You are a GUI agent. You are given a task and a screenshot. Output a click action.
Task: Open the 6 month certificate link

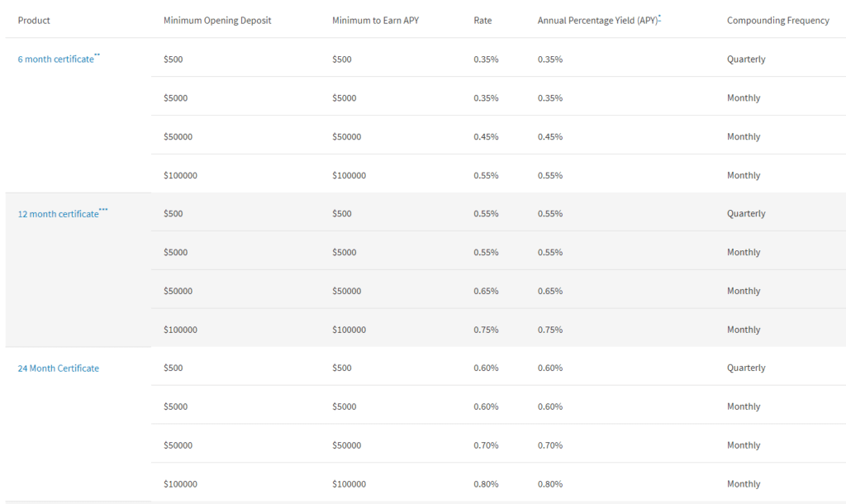pyautogui.click(x=55, y=59)
